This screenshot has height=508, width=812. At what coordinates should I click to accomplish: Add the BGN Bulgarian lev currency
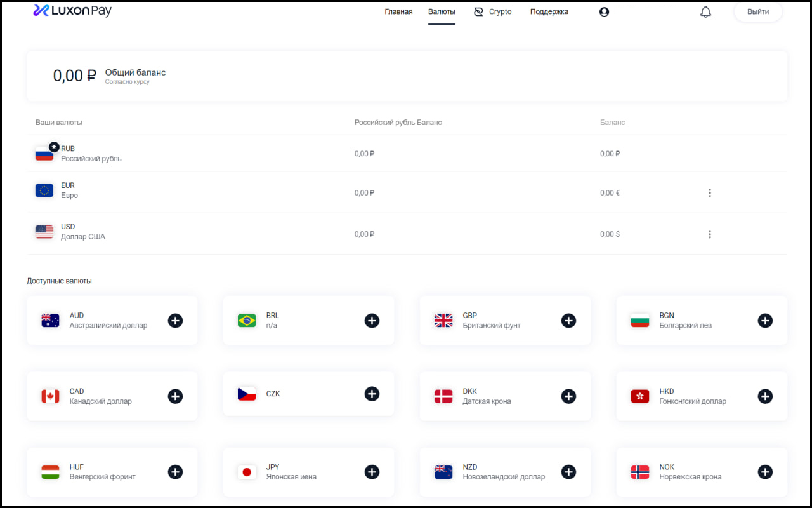tap(765, 321)
